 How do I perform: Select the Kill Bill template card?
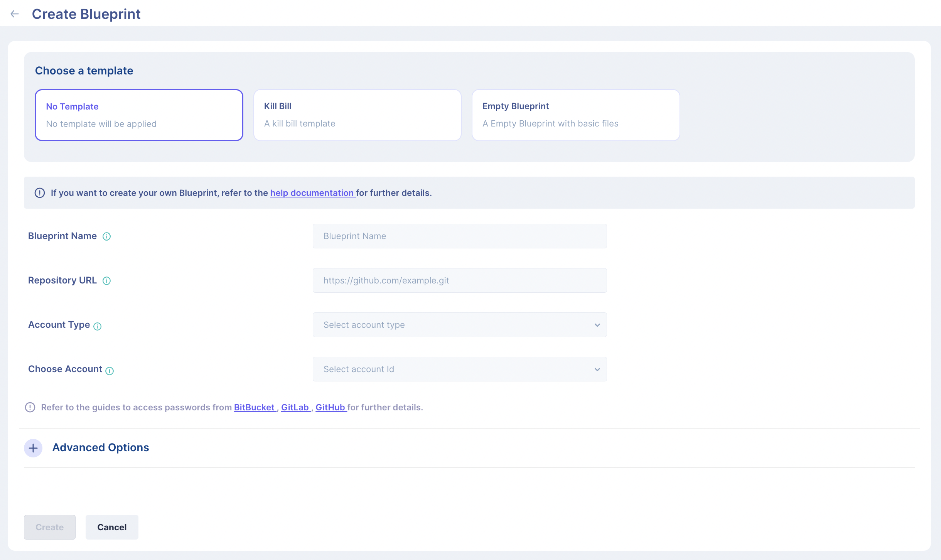[x=358, y=115]
